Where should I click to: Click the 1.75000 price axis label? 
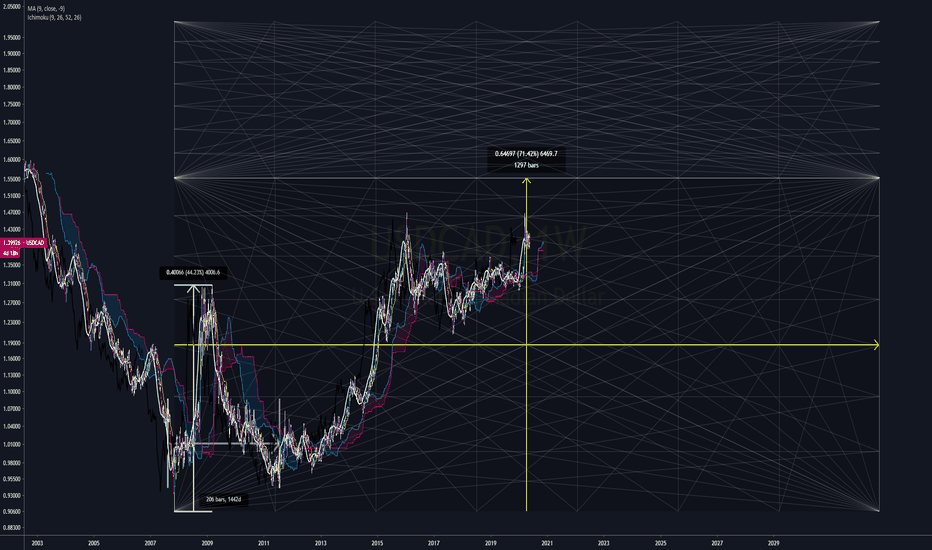pos(12,105)
